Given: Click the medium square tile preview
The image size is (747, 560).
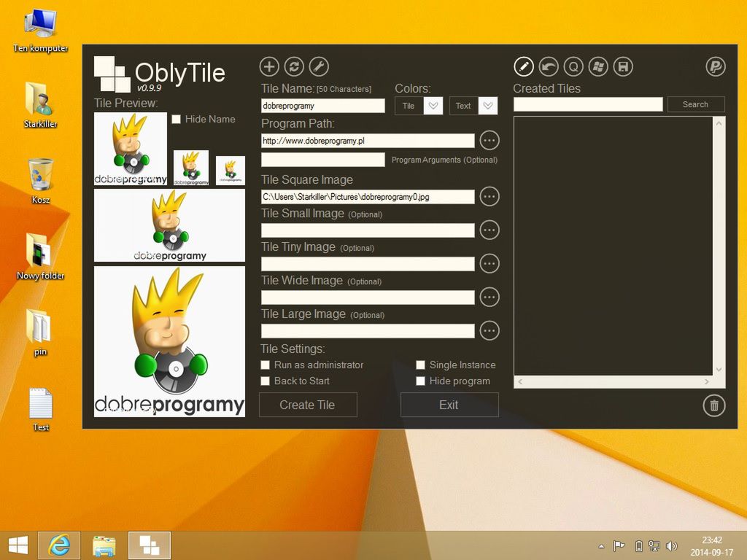Looking at the screenshot, I should tap(131, 149).
